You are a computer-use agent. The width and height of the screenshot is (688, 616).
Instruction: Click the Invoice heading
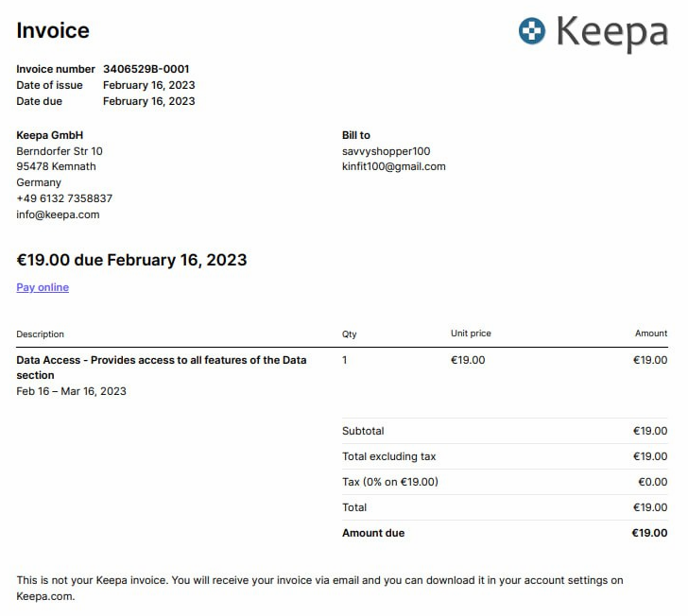tap(53, 31)
